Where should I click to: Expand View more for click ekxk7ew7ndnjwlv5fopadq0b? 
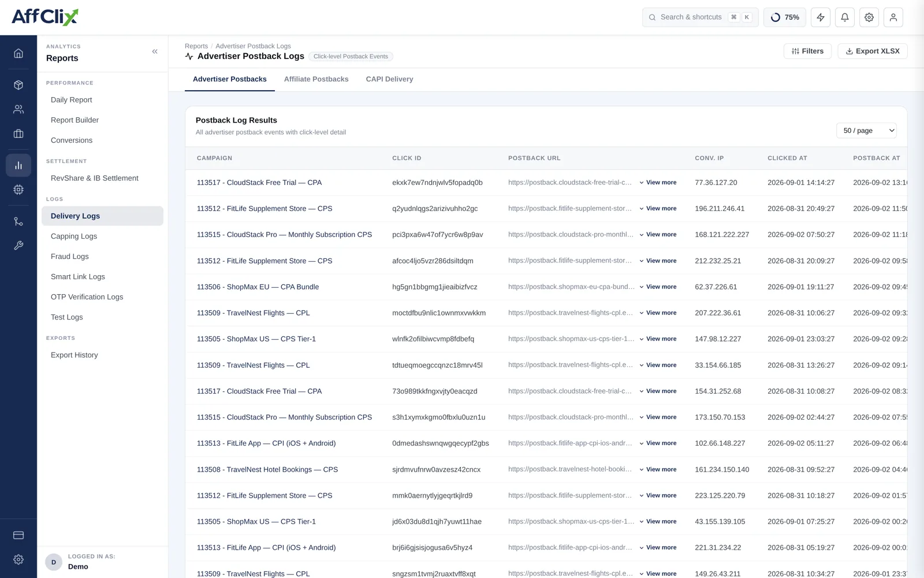[x=658, y=183]
